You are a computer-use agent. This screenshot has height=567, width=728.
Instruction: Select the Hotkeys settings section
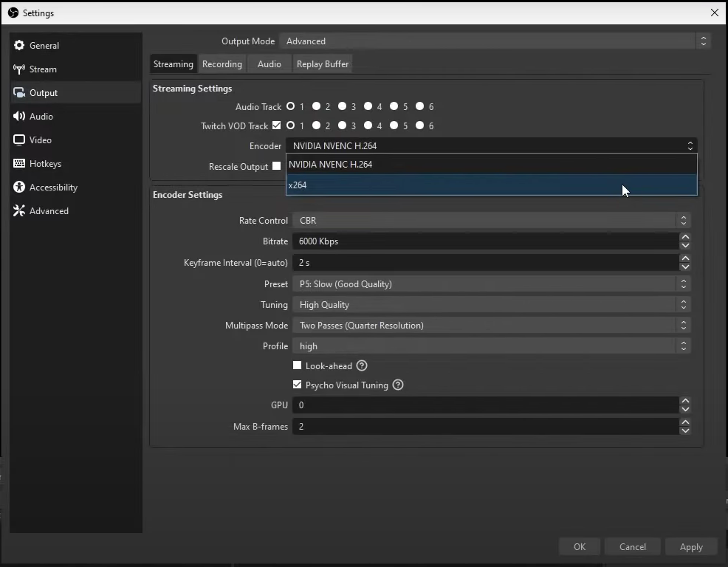(x=45, y=163)
